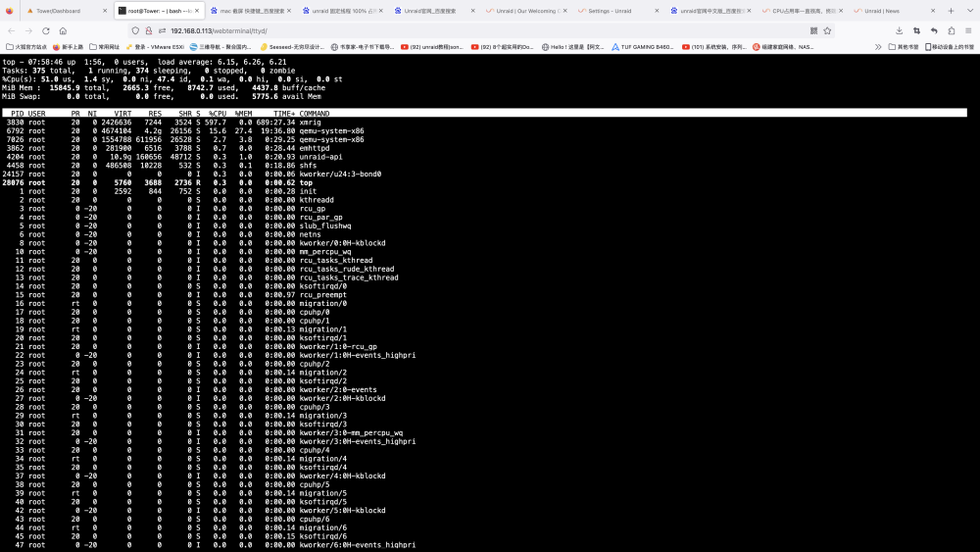Screen dimensions: 980x552
Task: Click the screenshot crop tool icon
Action: (x=916, y=30)
